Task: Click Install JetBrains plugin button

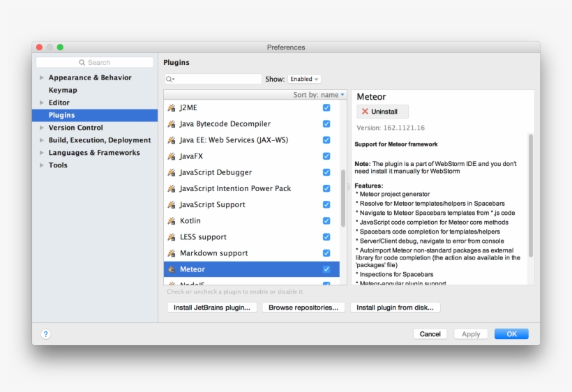Action: pyautogui.click(x=212, y=308)
